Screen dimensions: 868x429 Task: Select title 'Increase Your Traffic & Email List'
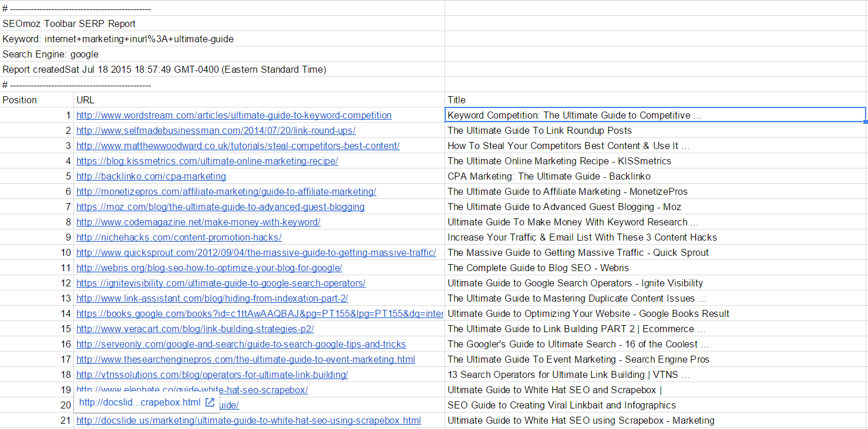(656, 237)
